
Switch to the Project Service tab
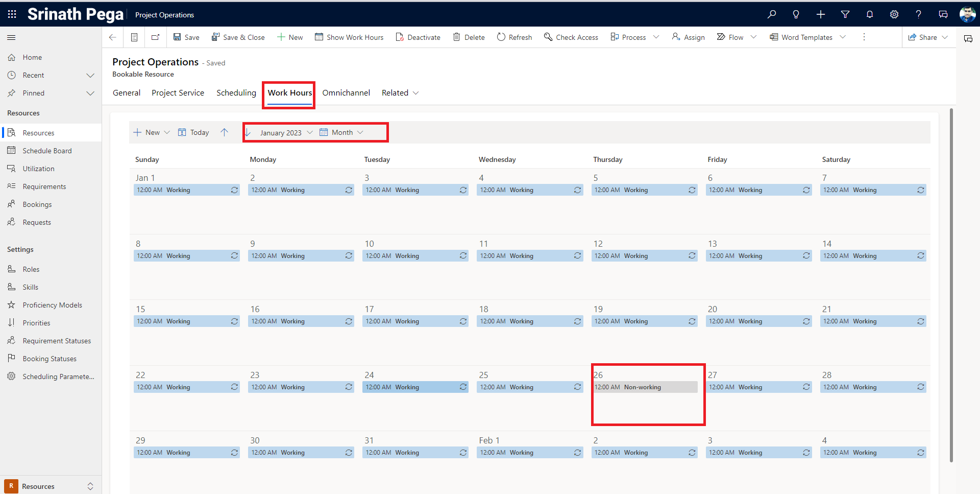pyautogui.click(x=178, y=93)
